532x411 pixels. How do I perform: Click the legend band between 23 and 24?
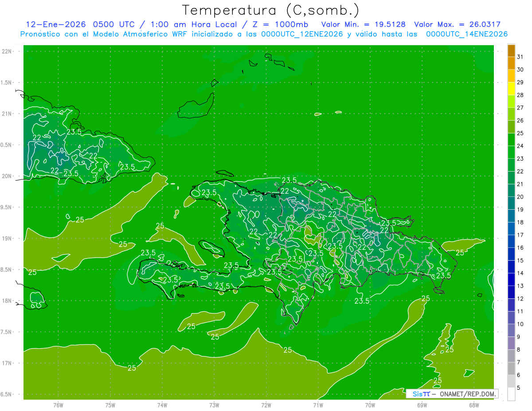(x=511, y=153)
